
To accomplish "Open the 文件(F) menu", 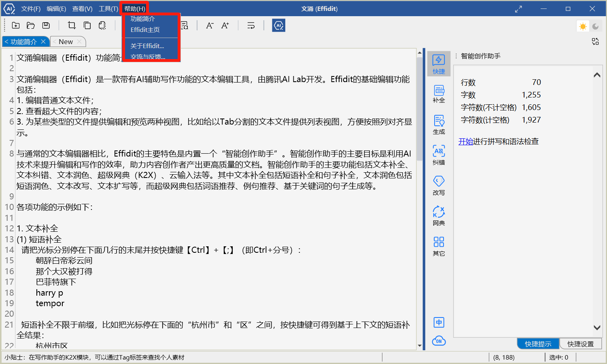I will tap(31, 8).
